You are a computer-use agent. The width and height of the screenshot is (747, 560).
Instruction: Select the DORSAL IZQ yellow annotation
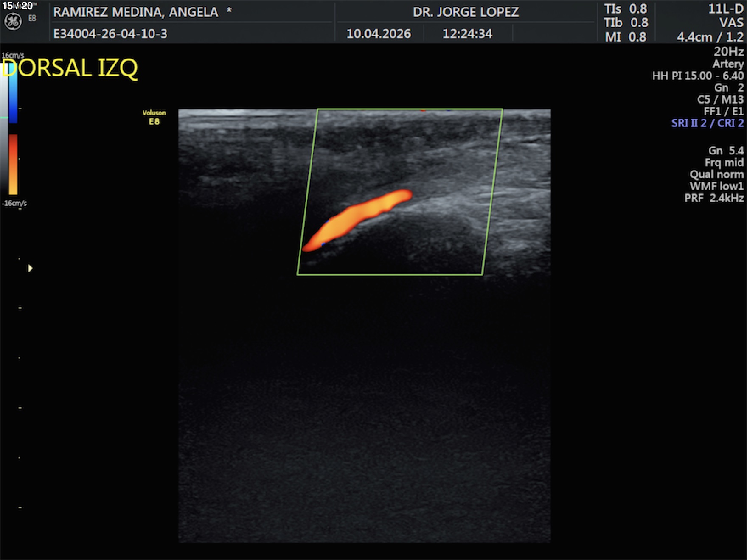click(70, 68)
